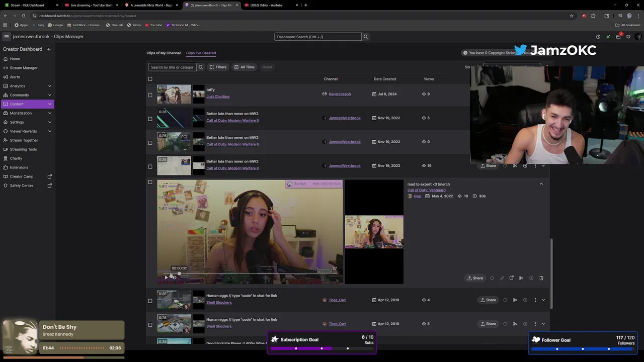This screenshot has height=362, width=644.
Task: Trim the expanded clip with scissors icon
Action: coord(521,278)
